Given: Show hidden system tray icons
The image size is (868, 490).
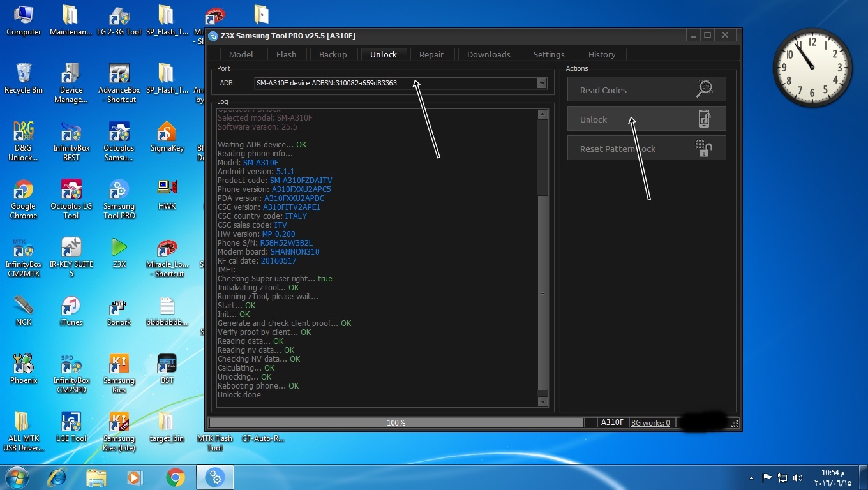Looking at the screenshot, I should 751,478.
